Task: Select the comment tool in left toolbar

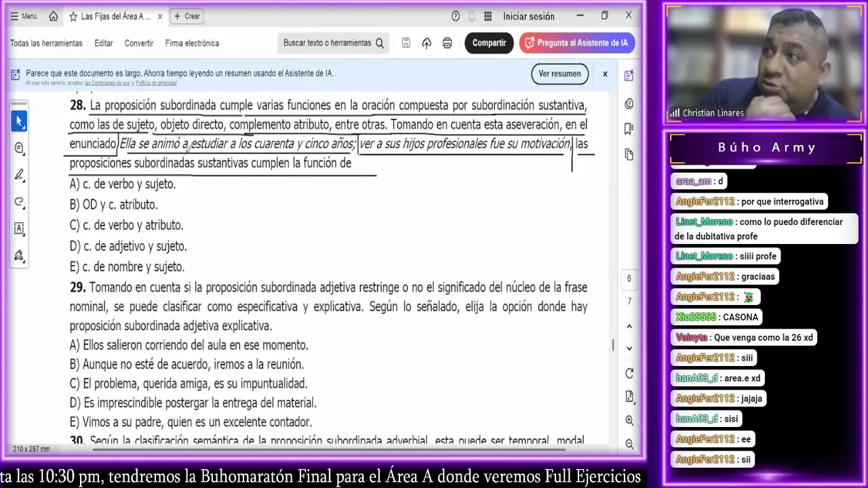Action: (19, 148)
